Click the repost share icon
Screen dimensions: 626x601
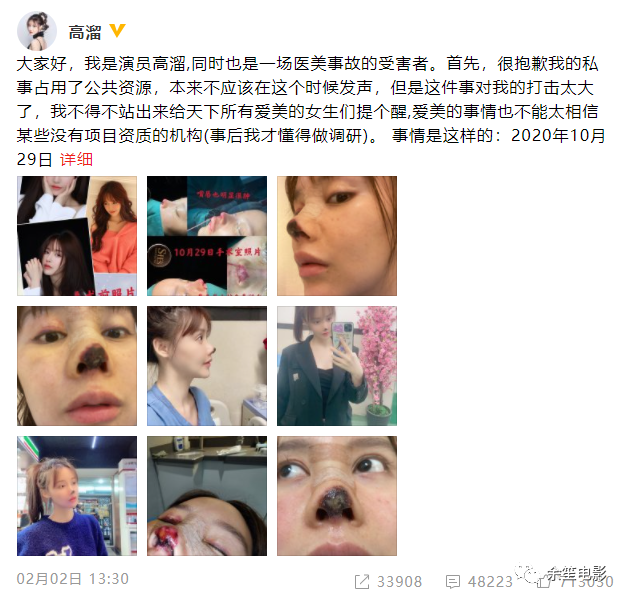click(x=362, y=582)
